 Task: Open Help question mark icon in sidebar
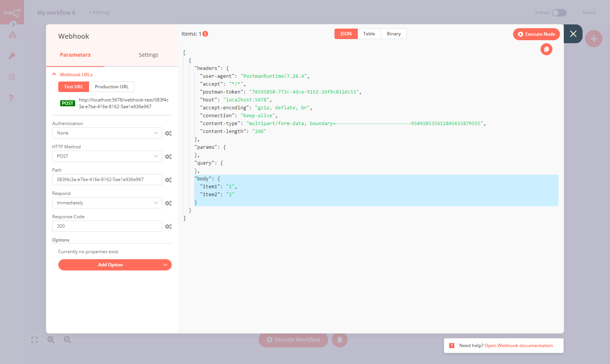point(11,98)
